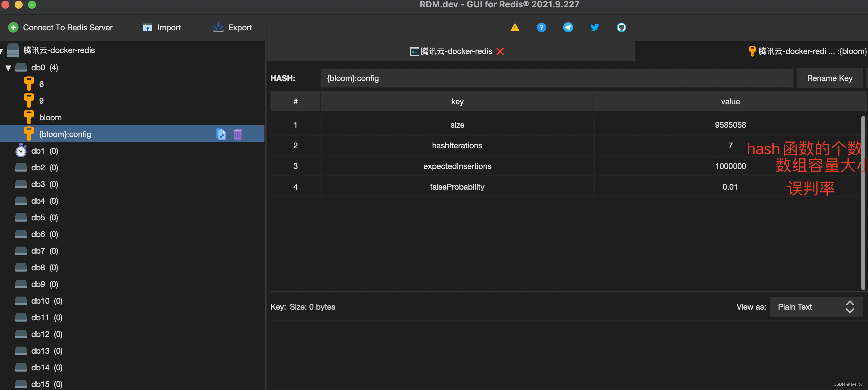Open the blue help question mark icon
The image size is (868, 390).
pos(541,27)
